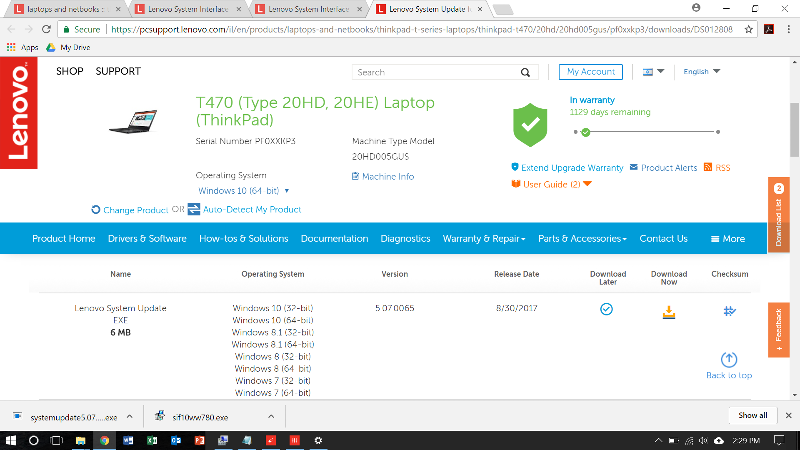Open the Documentation tab
Image resolution: width=800 pixels, height=450 pixels.
[x=334, y=239]
